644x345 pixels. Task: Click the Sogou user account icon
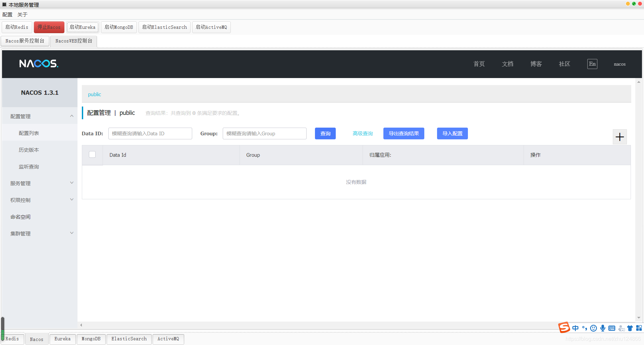click(622, 328)
